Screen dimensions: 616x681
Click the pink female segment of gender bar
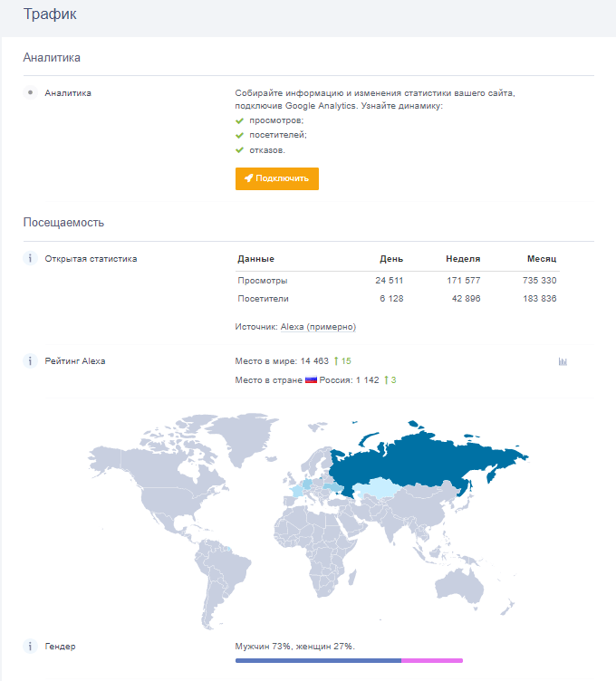click(x=432, y=661)
